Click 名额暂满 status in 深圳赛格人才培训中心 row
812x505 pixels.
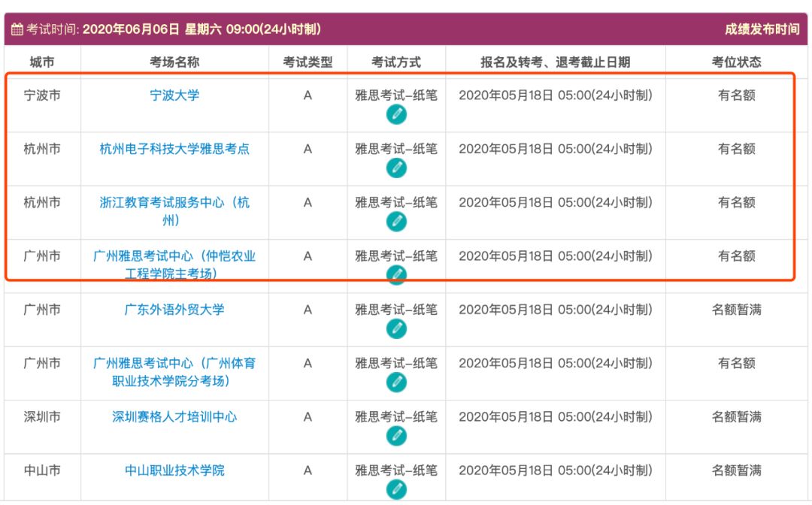click(736, 416)
